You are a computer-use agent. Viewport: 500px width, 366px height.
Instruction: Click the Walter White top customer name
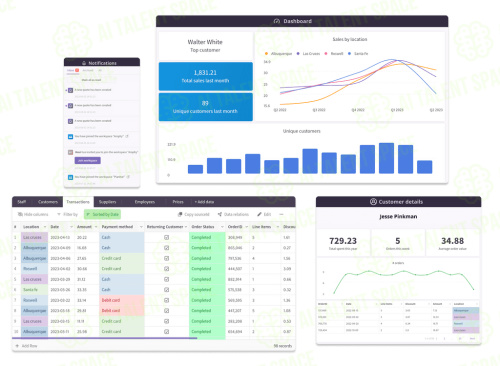(x=205, y=42)
